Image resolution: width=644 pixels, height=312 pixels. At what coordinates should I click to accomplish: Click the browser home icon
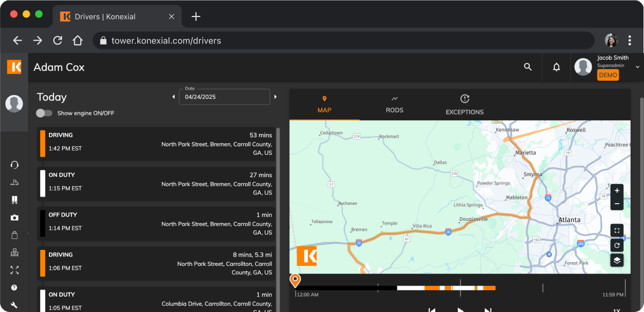click(x=77, y=40)
